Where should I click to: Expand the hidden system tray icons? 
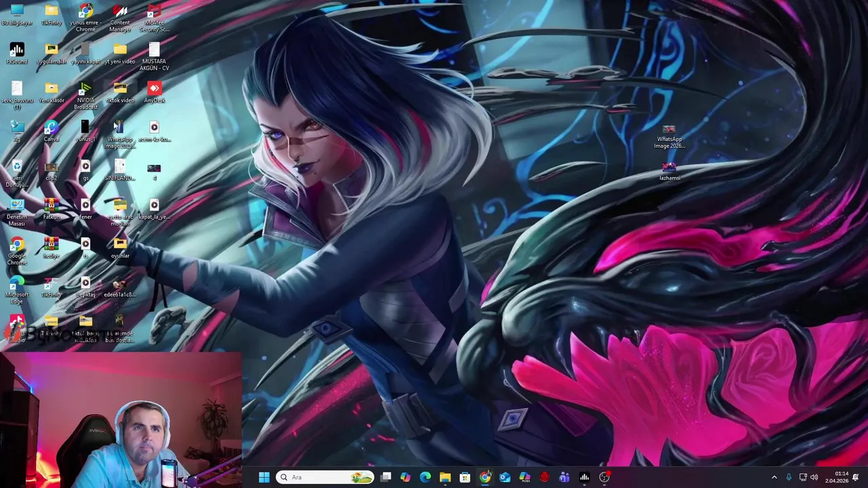[774, 477]
